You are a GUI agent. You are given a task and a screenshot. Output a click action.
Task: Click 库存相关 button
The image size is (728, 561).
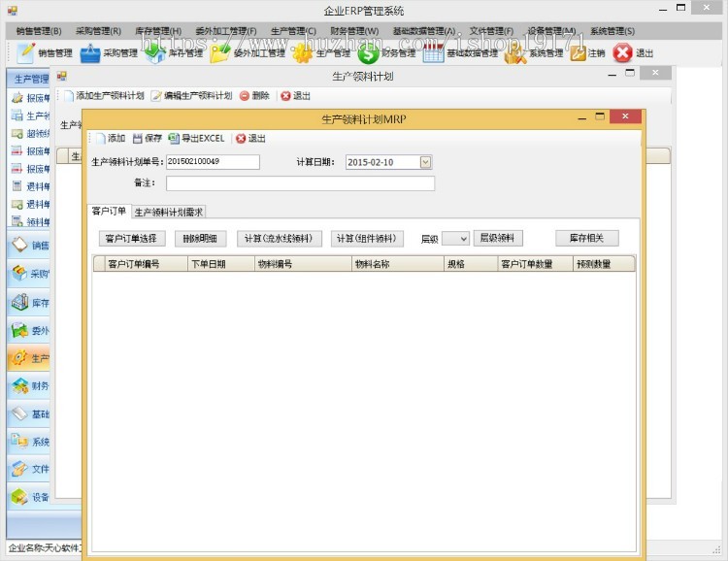[x=587, y=238]
